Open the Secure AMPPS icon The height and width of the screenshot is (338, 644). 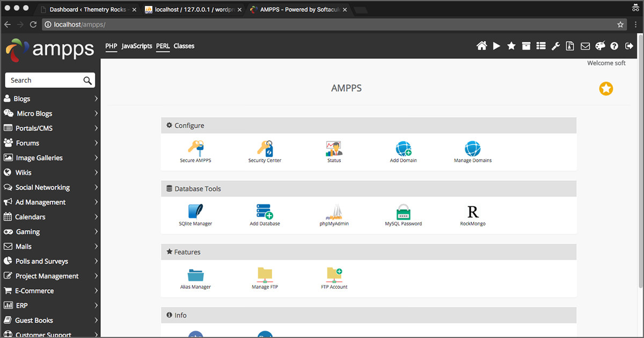point(195,149)
